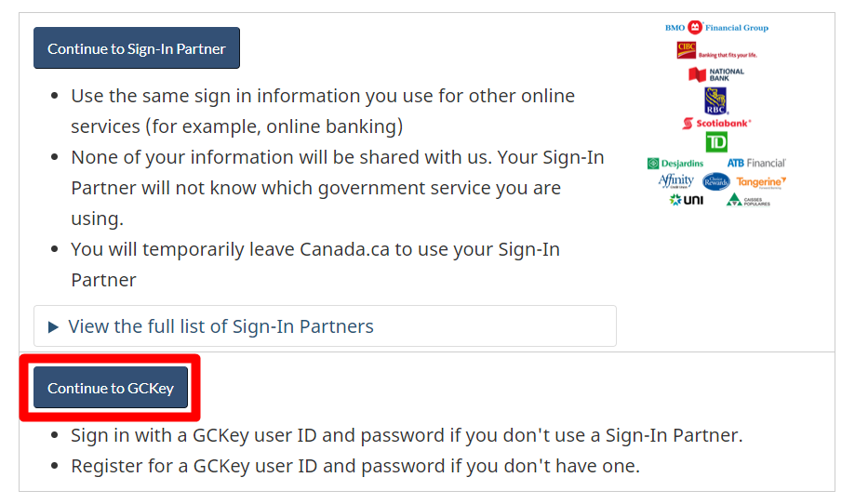Choose the UNI logo
855x504 pixels.
pos(687,200)
